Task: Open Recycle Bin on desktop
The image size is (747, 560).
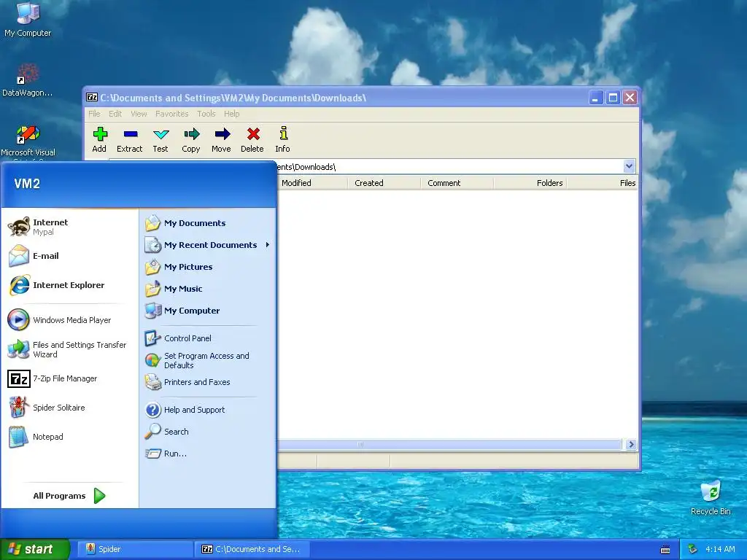Action: (711, 498)
